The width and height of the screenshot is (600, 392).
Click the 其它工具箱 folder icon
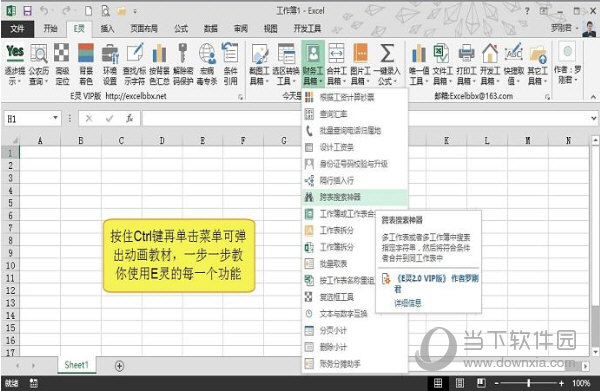(538, 54)
